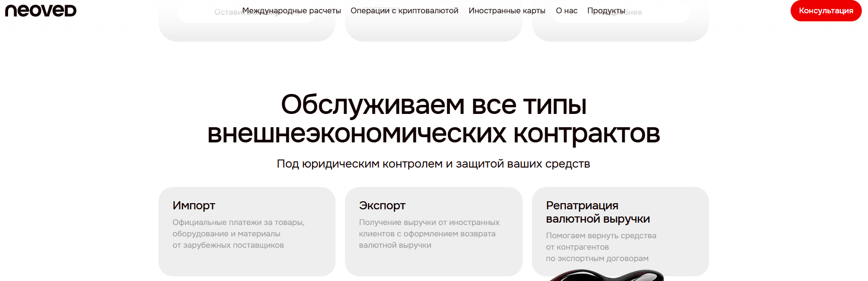This screenshot has width=868, height=281.
Task: Click the red Консультация button
Action: 826,10
